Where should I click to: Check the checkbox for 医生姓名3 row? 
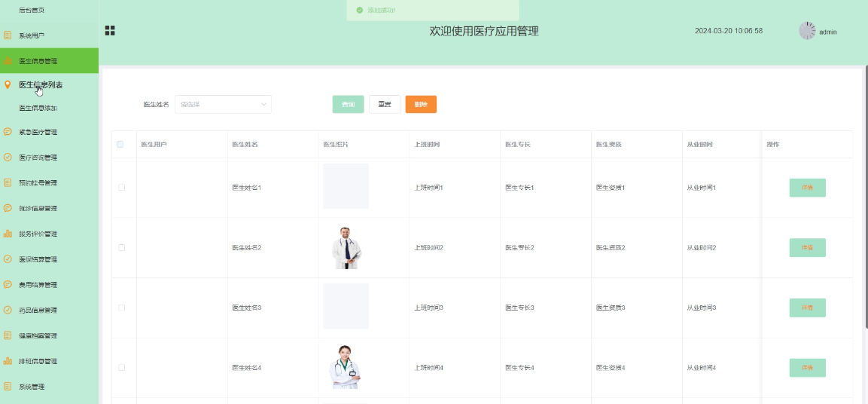(x=122, y=308)
